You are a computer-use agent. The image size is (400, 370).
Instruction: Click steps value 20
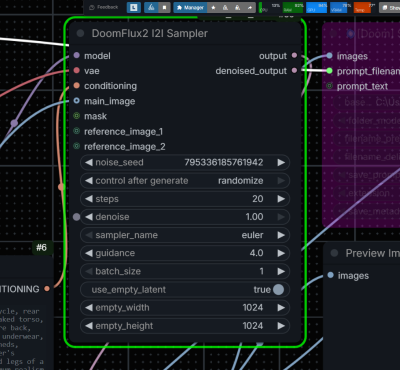coord(258,199)
